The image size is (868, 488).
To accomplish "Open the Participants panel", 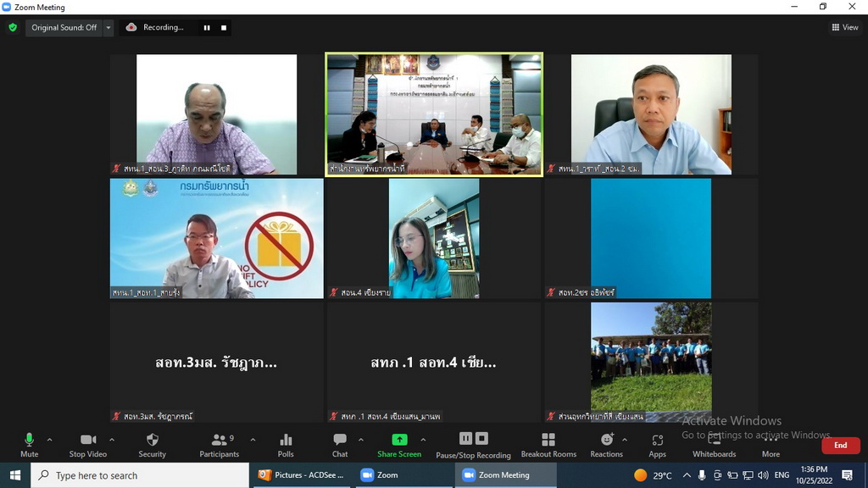I will tap(220, 445).
